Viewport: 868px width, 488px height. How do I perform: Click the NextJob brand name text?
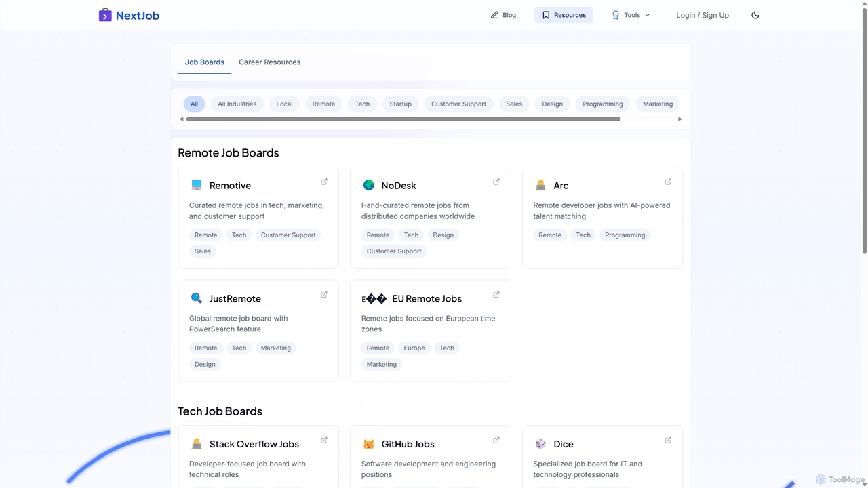click(x=138, y=15)
